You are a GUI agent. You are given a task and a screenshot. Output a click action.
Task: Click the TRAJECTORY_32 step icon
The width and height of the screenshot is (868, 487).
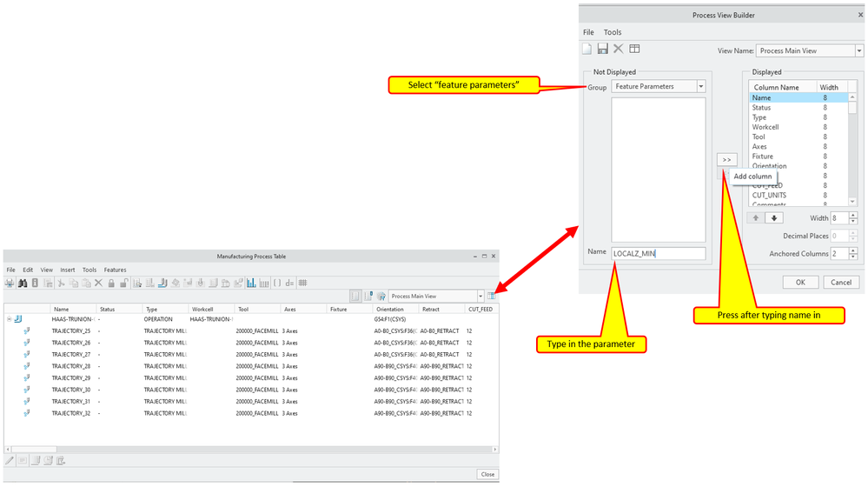coord(27,413)
